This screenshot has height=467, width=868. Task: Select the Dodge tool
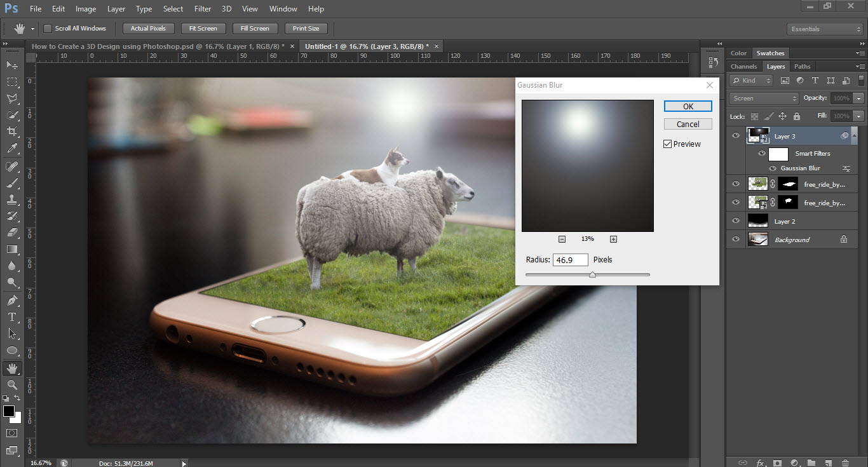pyautogui.click(x=12, y=282)
